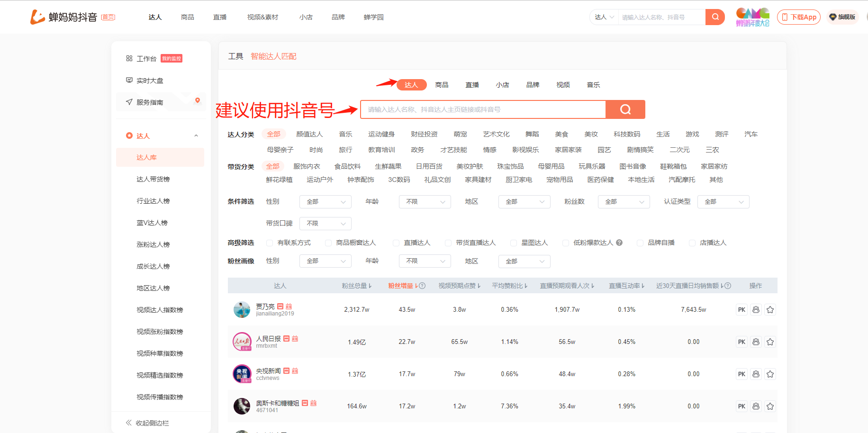
Task: Check the 商品橱窗达人 checkbox
Action: tap(328, 243)
